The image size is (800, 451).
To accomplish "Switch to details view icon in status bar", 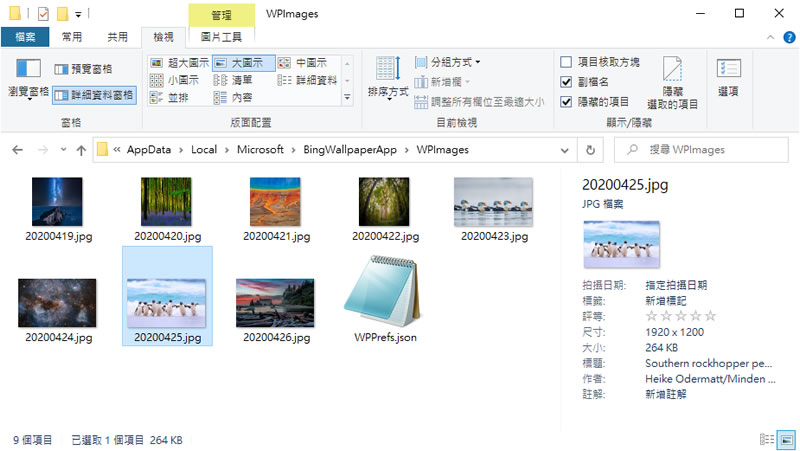I will click(x=767, y=439).
